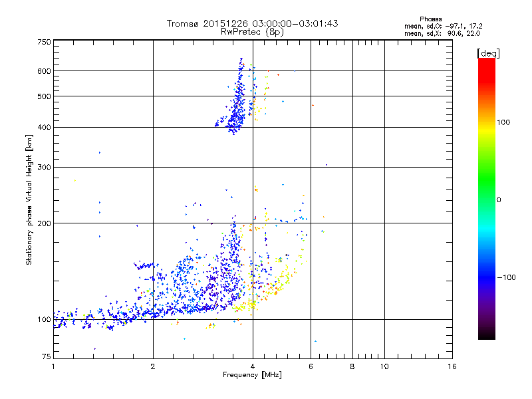The height and width of the screenshot is (399, 532).
Task: Click the y-axis tick label '100'
Action: (44, 320)
